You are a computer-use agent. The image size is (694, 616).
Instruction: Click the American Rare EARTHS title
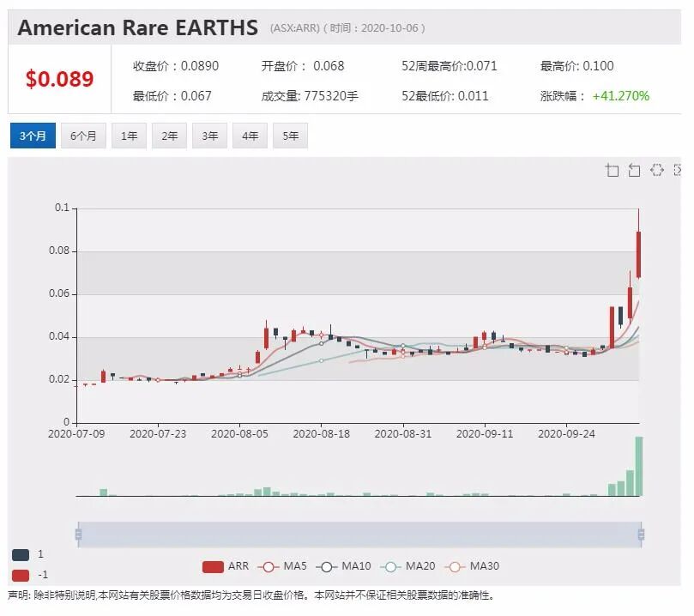point(137,27)
